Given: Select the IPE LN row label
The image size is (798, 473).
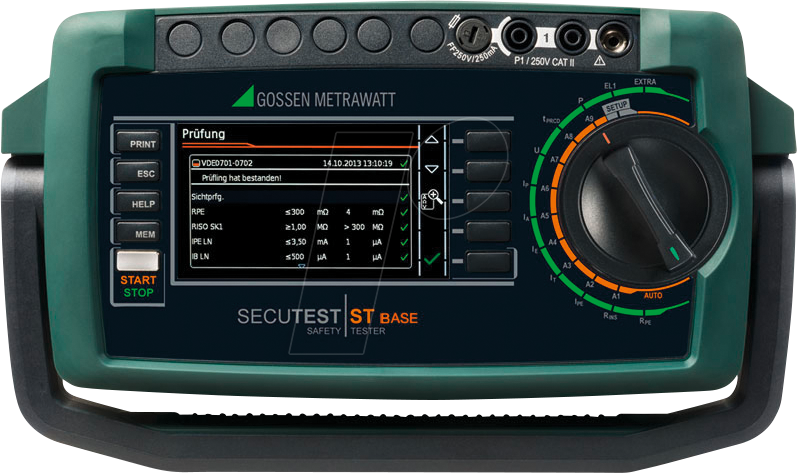Looking at the screenshot, I should point(202,241).
